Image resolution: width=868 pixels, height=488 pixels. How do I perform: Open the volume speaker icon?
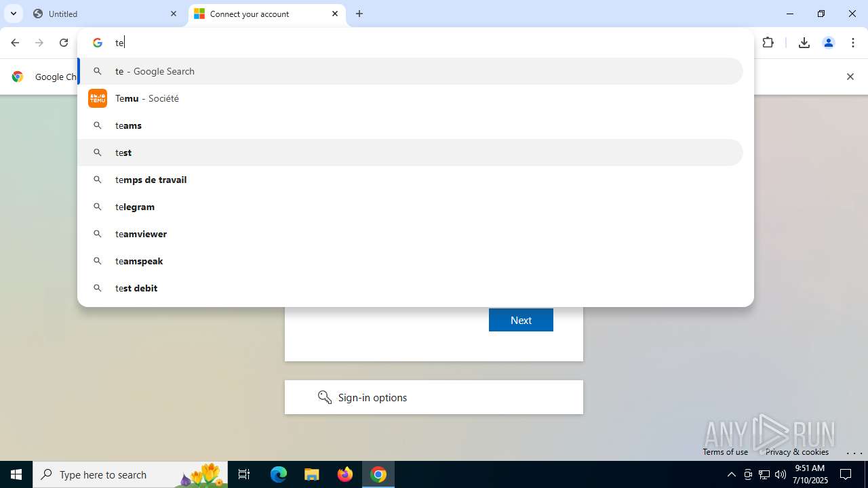point(781,474)
